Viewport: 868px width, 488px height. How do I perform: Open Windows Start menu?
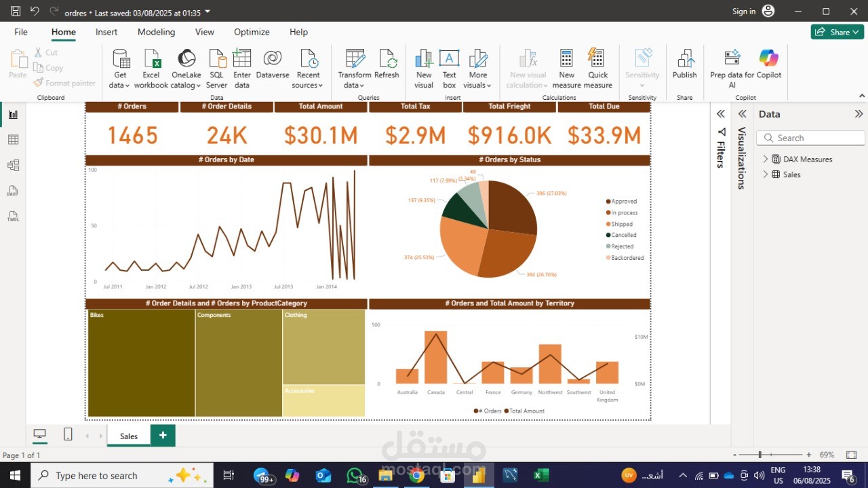click(x=15, y=475)
